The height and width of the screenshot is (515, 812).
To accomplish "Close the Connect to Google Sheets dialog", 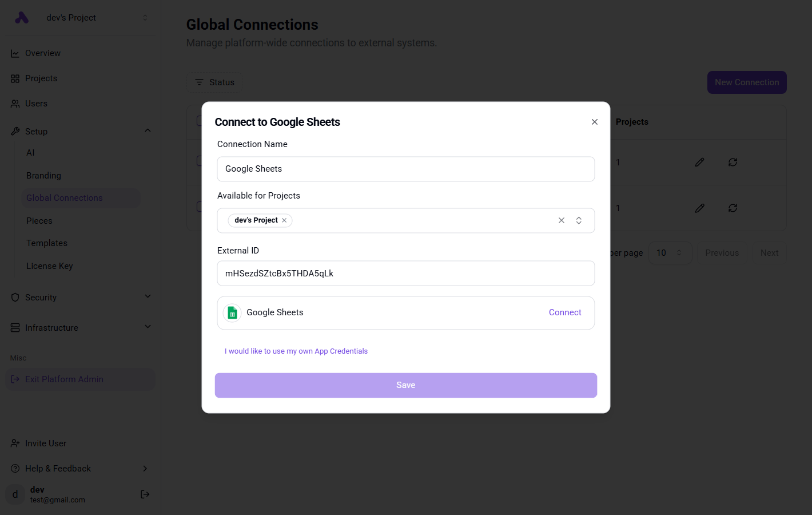I will click(x=594, y=122).
